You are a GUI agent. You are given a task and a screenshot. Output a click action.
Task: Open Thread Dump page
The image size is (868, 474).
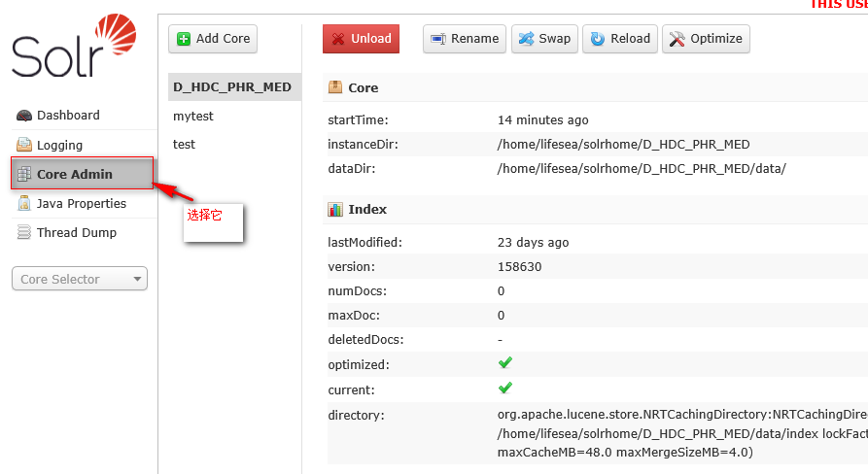pyautogui.click(x=77, y=232)
